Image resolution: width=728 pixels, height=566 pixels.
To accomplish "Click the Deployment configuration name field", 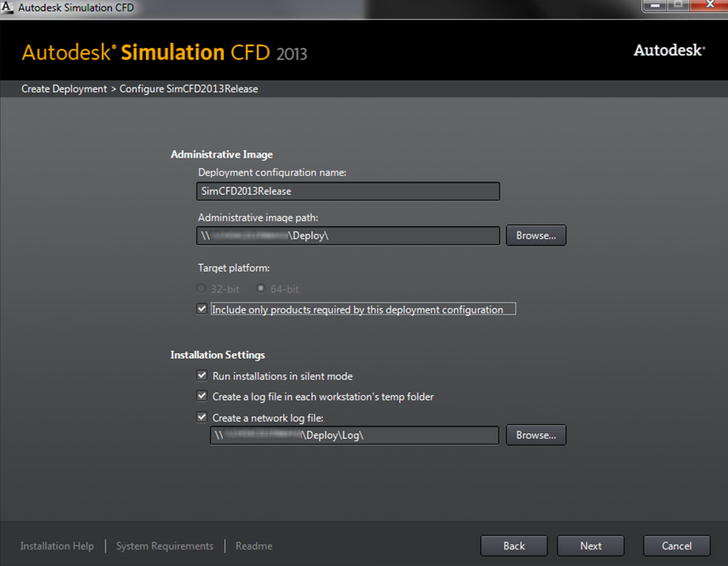I will [x=348, y=191].
